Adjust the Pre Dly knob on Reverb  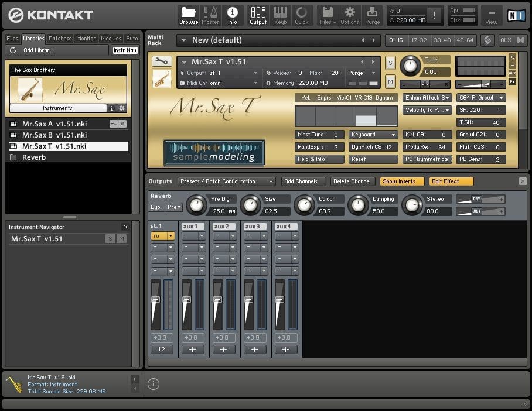pyautogui.click(x=197, y=206)
